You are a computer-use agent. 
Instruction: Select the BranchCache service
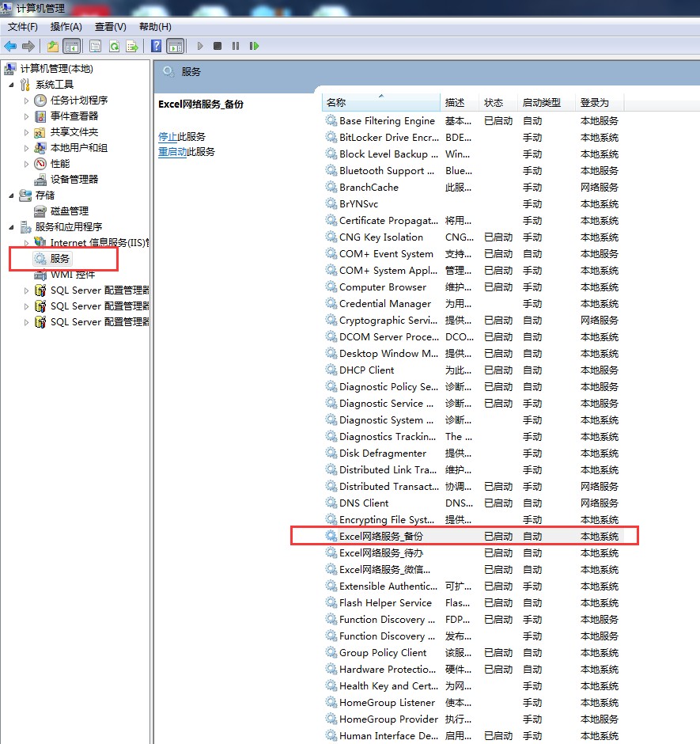pos(473,188)
